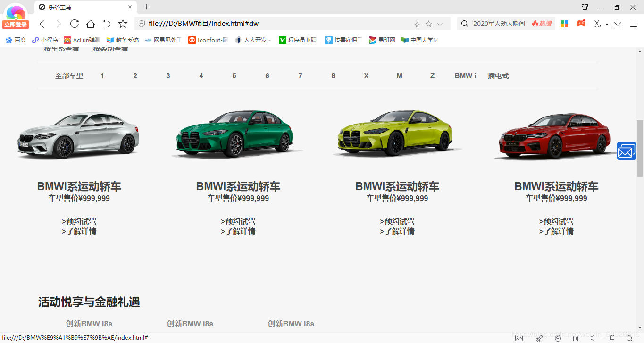Mute the page with the speaker icon
This screenshot has height=343, width=644.
tap(594, 338)
